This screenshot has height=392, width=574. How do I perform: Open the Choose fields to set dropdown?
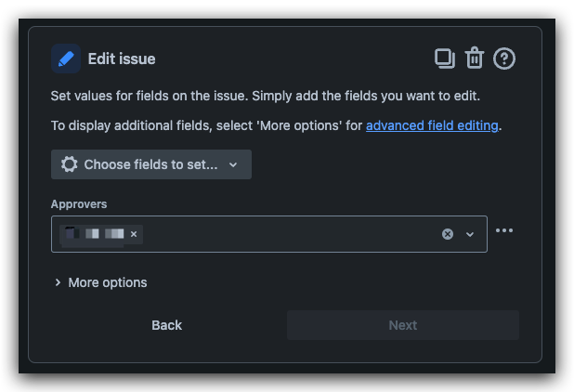point(151,164)
